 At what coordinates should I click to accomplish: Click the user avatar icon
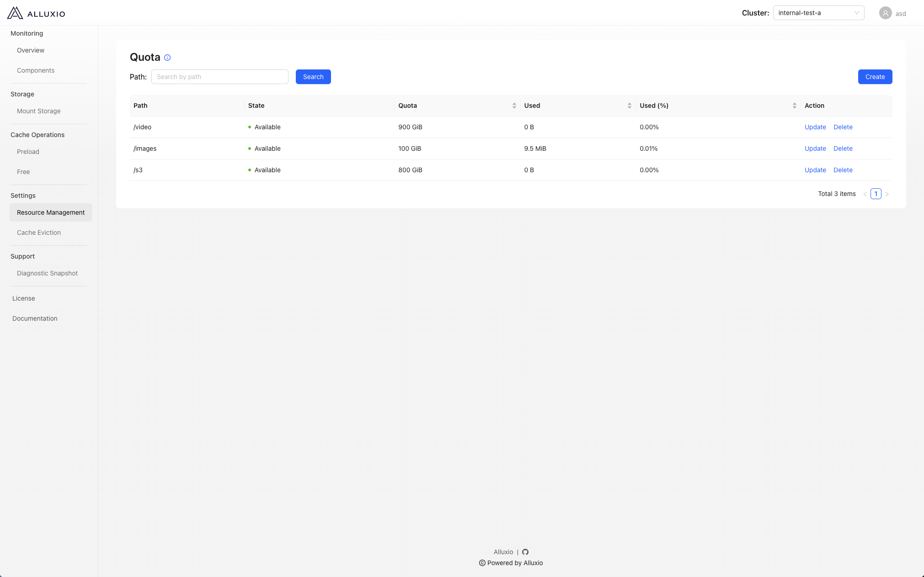coord(885,13)
